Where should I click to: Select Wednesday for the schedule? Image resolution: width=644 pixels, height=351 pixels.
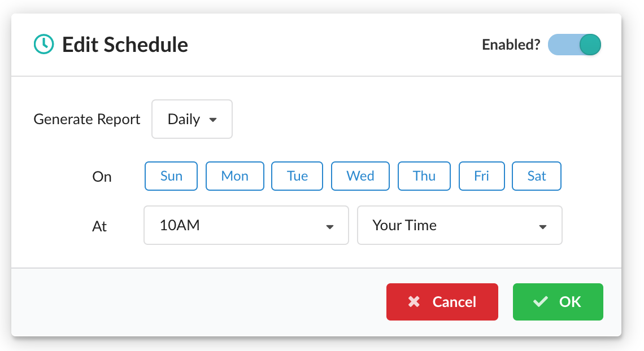(x=360, y=176)
